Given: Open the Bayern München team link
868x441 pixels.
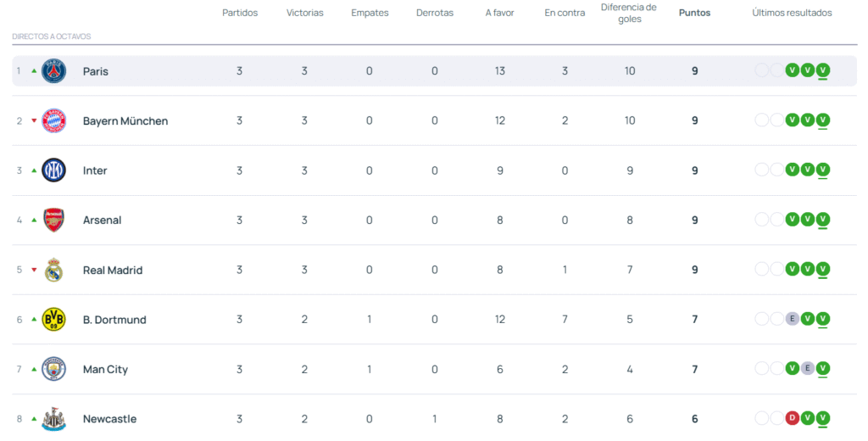Looking at the screenshot, I should pyautogui.click(x=125, y=121).
